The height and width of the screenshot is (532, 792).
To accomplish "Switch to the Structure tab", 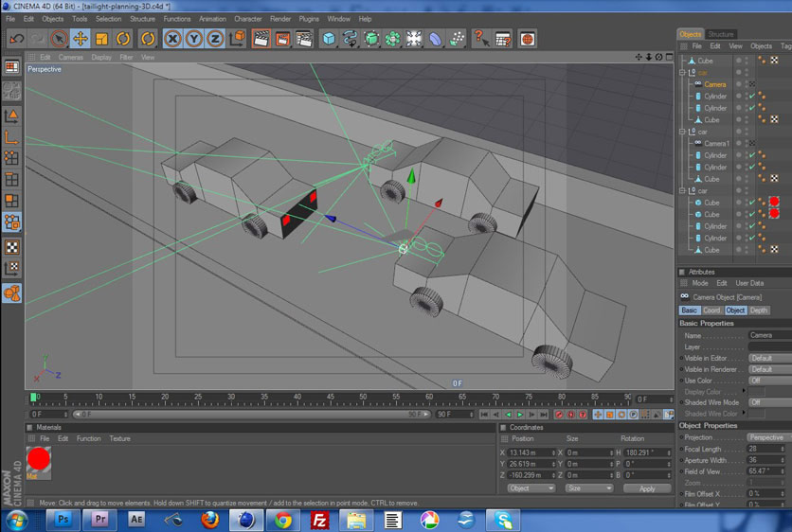I will (721, 34).
